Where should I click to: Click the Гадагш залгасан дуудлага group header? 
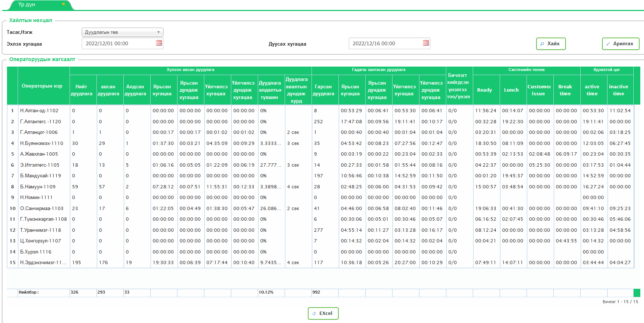click(x=379, y=70)
